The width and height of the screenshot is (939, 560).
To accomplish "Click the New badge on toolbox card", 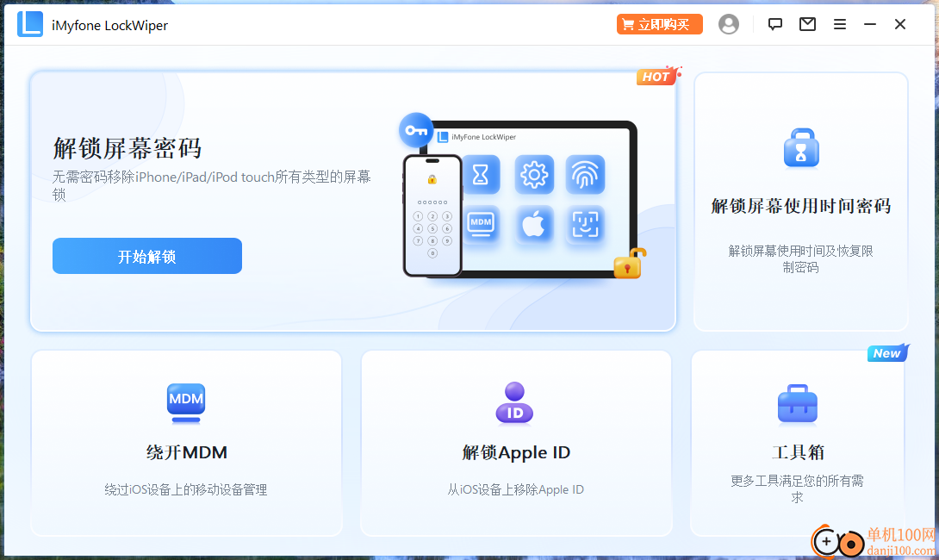I will pos(888,352).
